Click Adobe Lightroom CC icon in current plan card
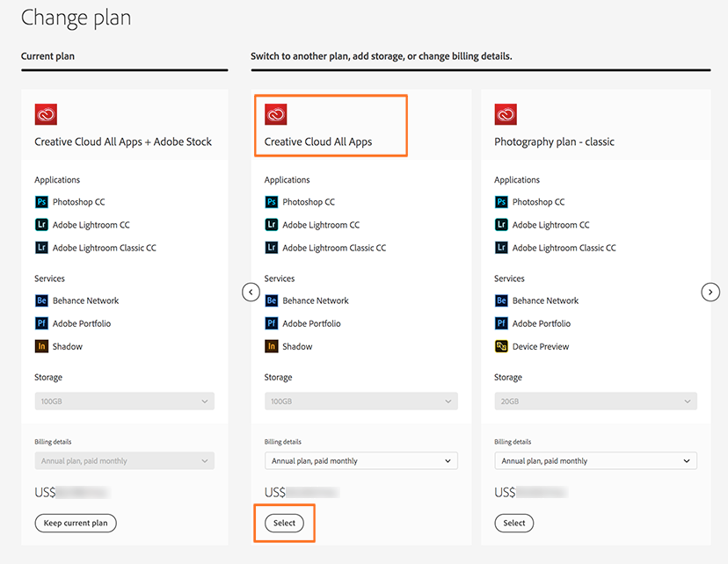The height and width of the screenshot is (564, 728). (x=42, y=225)
